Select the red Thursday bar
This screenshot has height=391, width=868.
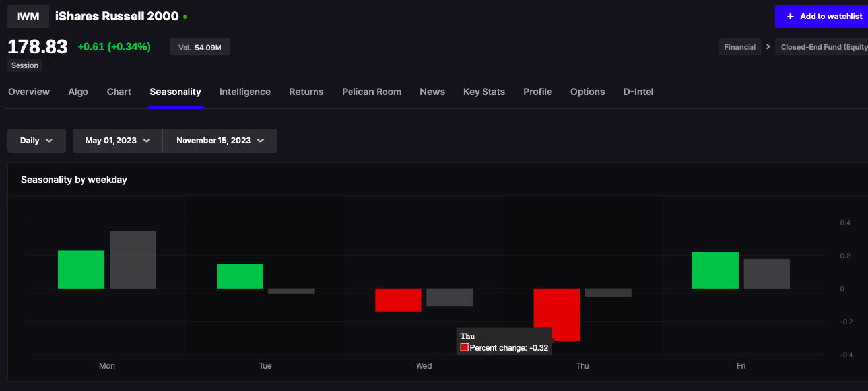click(556, 314)
